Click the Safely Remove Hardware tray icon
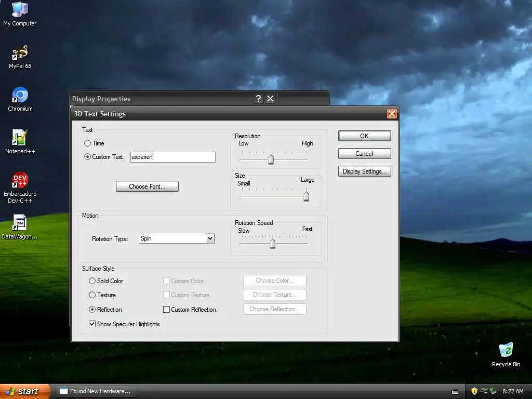The image size is (532, 399). [493, 391]
